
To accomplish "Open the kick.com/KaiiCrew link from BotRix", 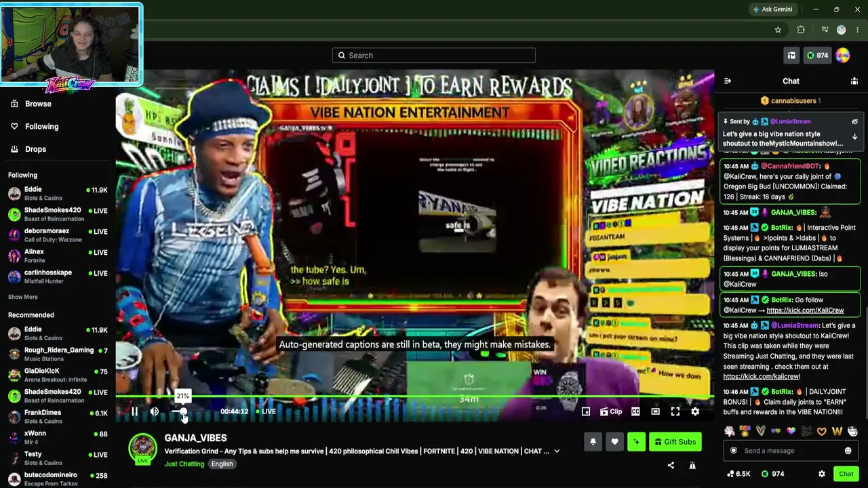I will 805,310.
